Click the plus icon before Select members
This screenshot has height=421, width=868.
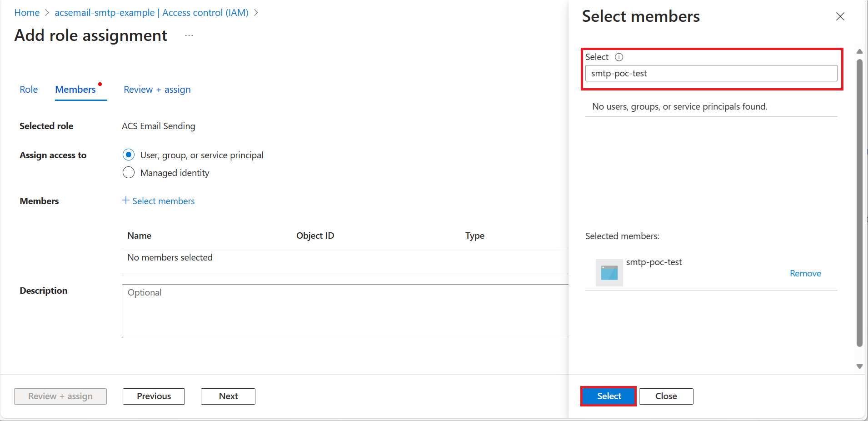pyautogui.click(x=125, y=200)
